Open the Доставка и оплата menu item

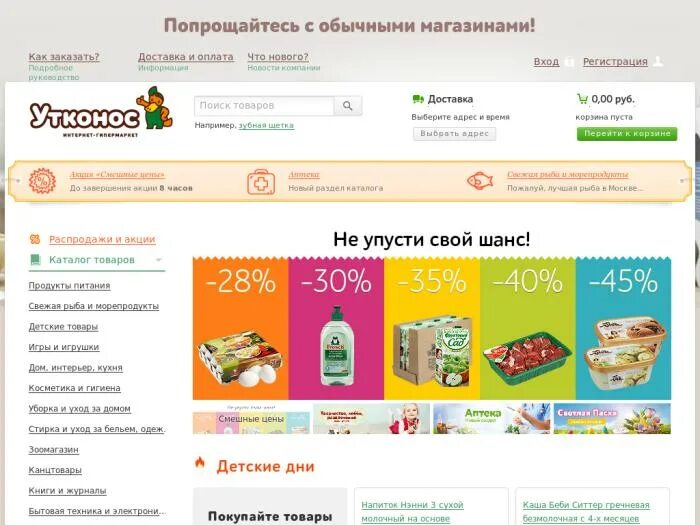tap(186, 57)
